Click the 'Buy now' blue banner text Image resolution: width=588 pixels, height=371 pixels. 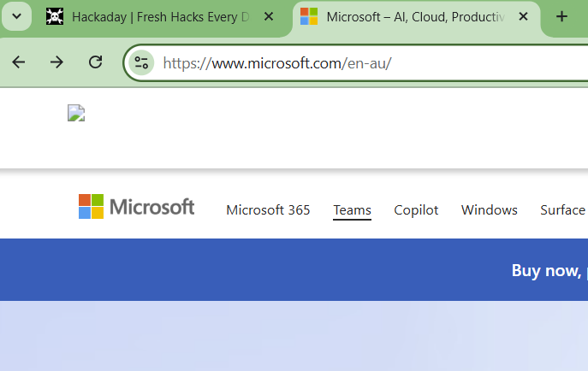[x=546, y=270]
